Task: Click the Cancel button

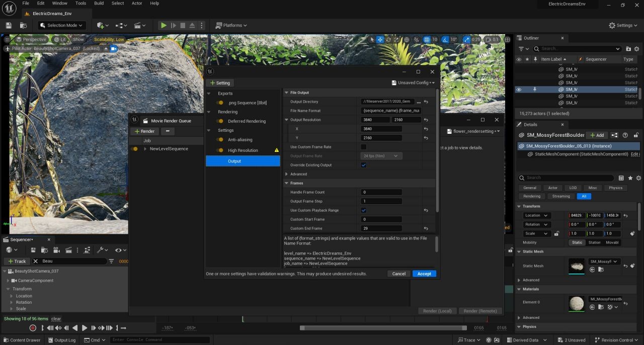Action: (x=398, y=274)
